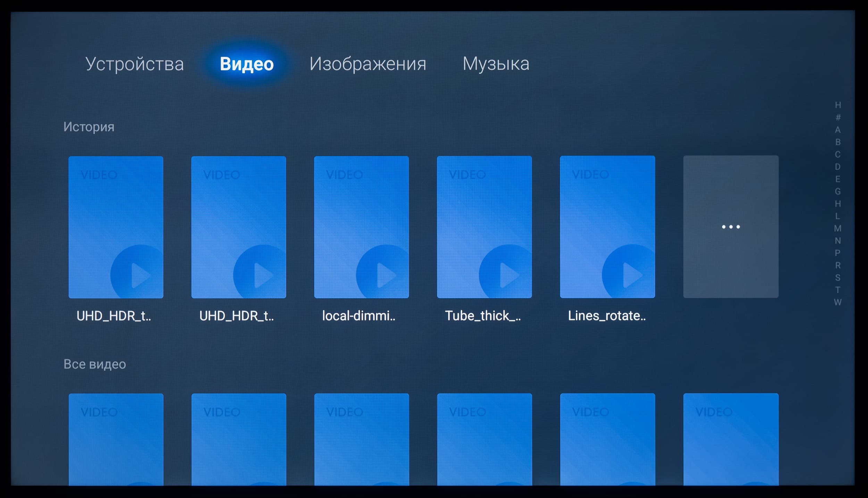Viewport: 868px width, 498px height.
Task: Open the second UHD_HDR_t.. history thumbnail
Action: (x=239, y=227)
